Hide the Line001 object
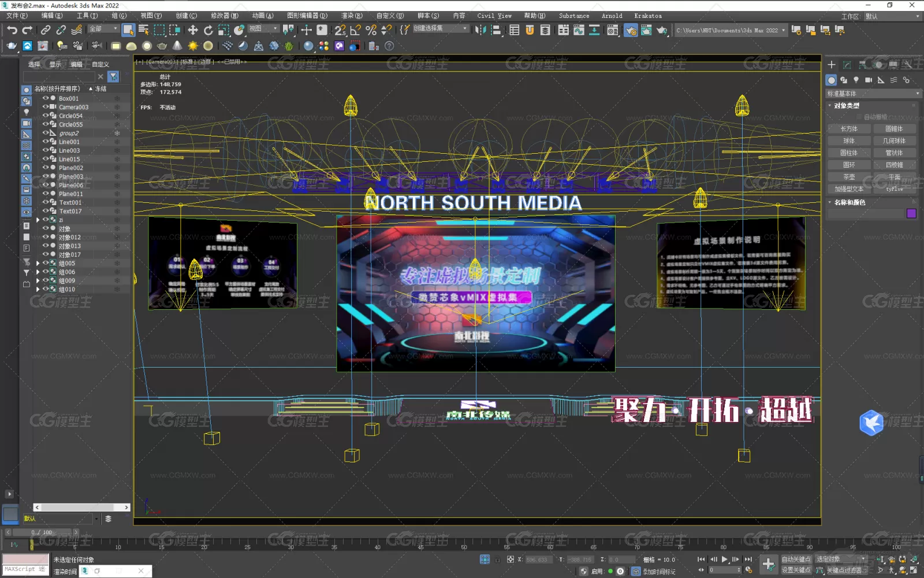924x578 pixels. pos(46,142)
